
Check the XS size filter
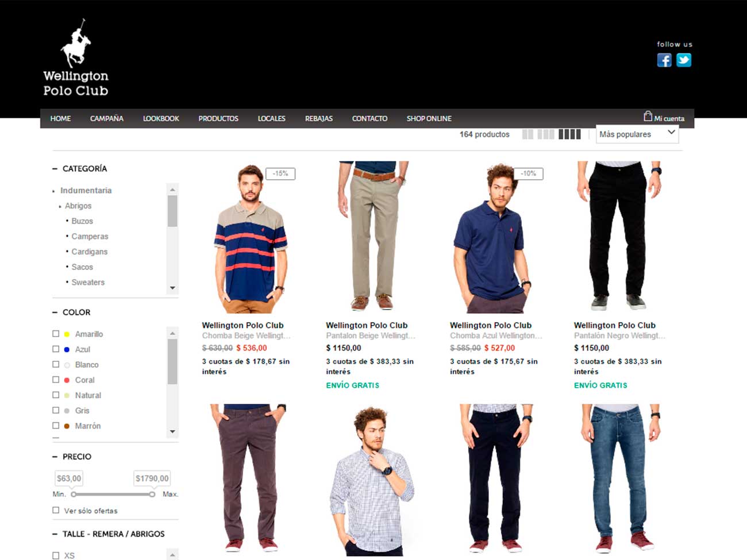pyautogui.click(x=56, y=555)
